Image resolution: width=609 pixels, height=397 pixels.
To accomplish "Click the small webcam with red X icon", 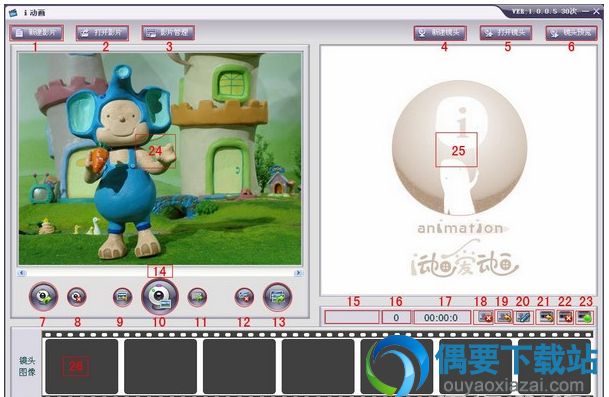I will point(77,297).
